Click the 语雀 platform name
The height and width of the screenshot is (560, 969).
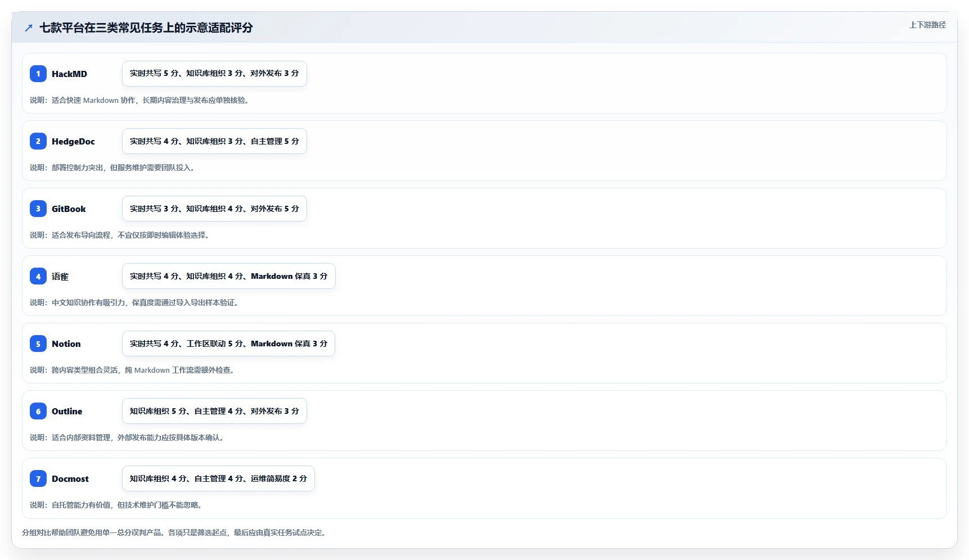tap(60, 276)
